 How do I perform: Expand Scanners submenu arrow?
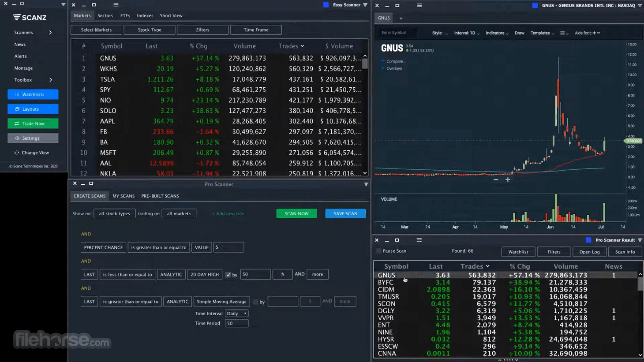pyautogui.click(x=50, y=33)
